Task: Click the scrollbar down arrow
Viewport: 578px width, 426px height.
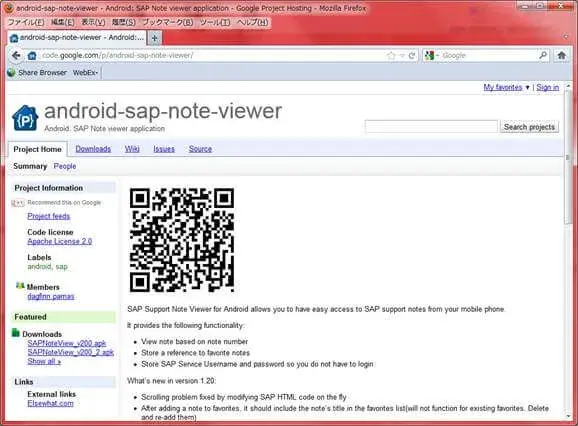Action: tap(568, 416)
